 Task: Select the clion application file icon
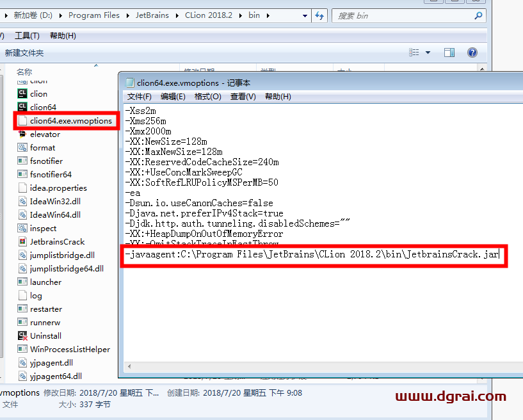tap(22, 93)
